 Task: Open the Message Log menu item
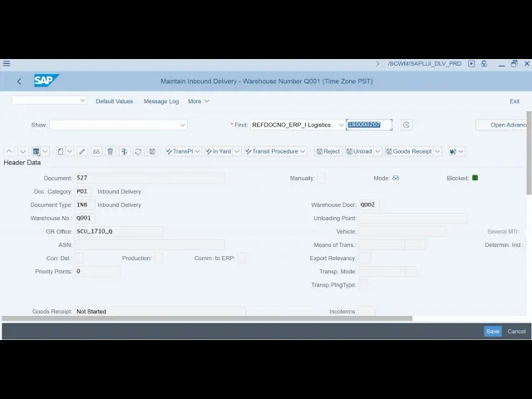[161, 101]
